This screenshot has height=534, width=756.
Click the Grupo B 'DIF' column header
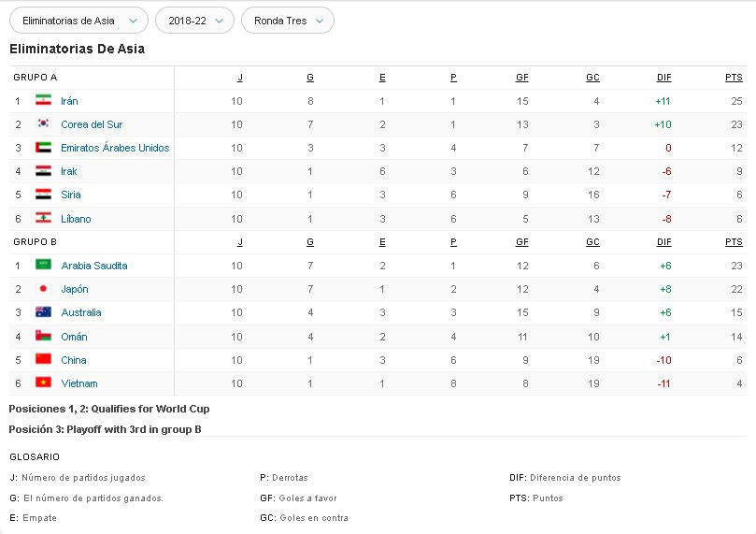[663, 242]
